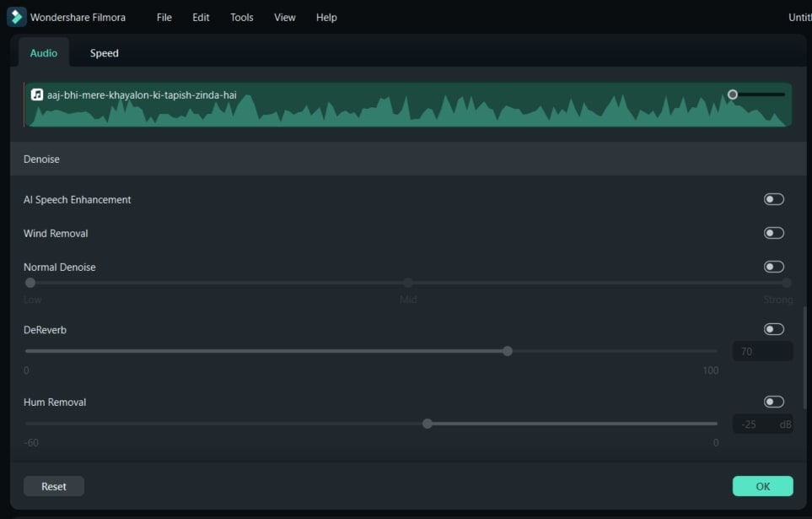The image size is (812, 519).
Task: Click the Normal Denoise label
Action: click(x=60, y=267)
